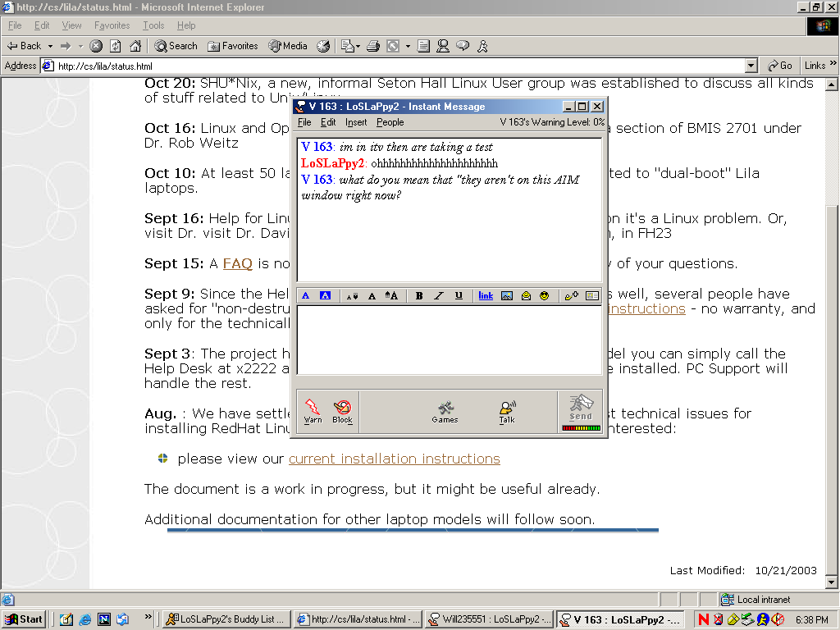This screenshot has height=630, width=840.
Task: Click the Outlook Express quick launch icon
Action: click(x=123, y=620)
